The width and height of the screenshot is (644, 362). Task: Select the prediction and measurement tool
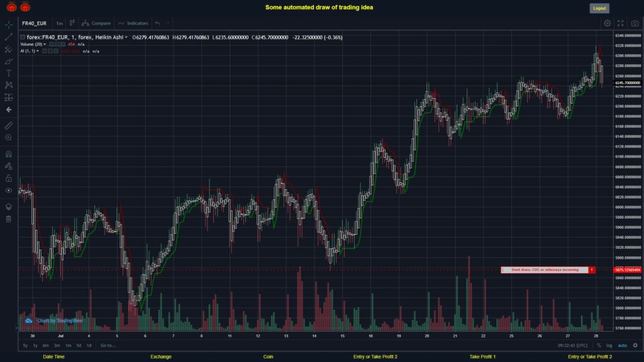[x=9, y=97]
